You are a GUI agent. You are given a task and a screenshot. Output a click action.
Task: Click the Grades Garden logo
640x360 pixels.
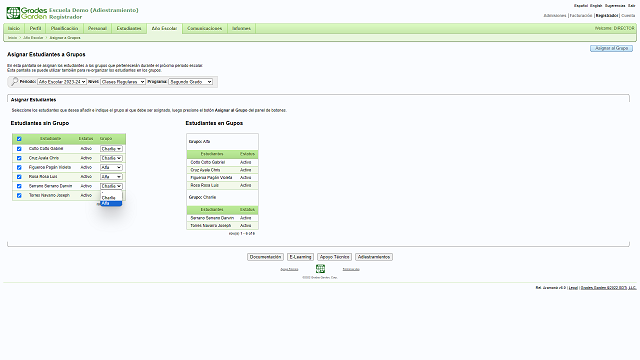pyautogui.click(x=27, y=13)
